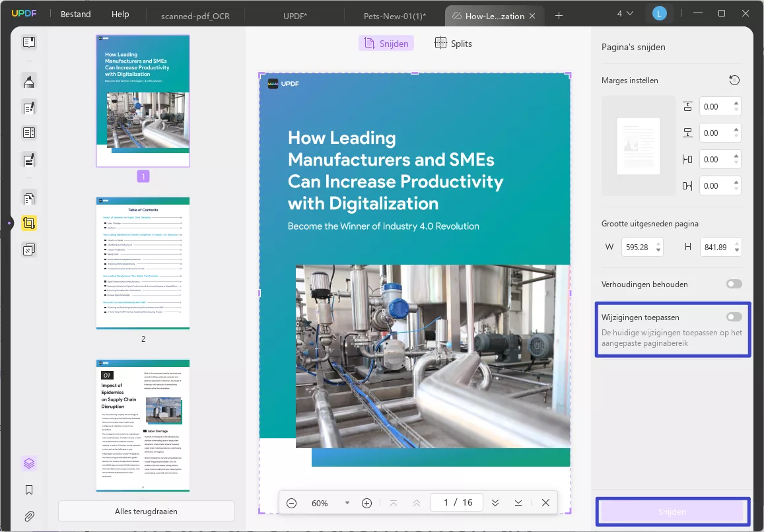Turn on Wijzigingen toepassen switch
Image resolution: width=764 pixels, height=532 pixels.
click(x=734, y=317)
